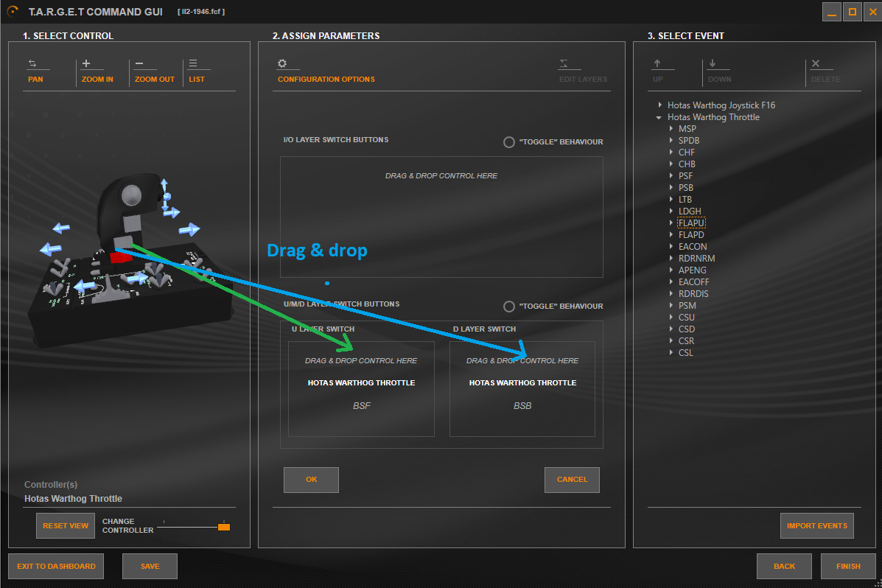This screenshot has height=588, width=882.
Task: Click the I/O layer drag & drop control area
Action: [x=441, y=217]
